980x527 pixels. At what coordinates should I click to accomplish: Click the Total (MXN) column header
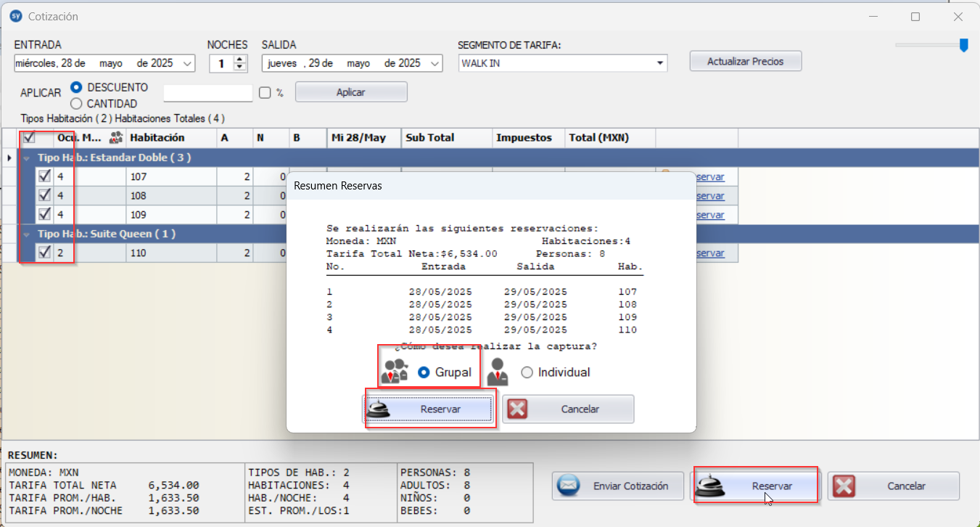coord(609,137)
